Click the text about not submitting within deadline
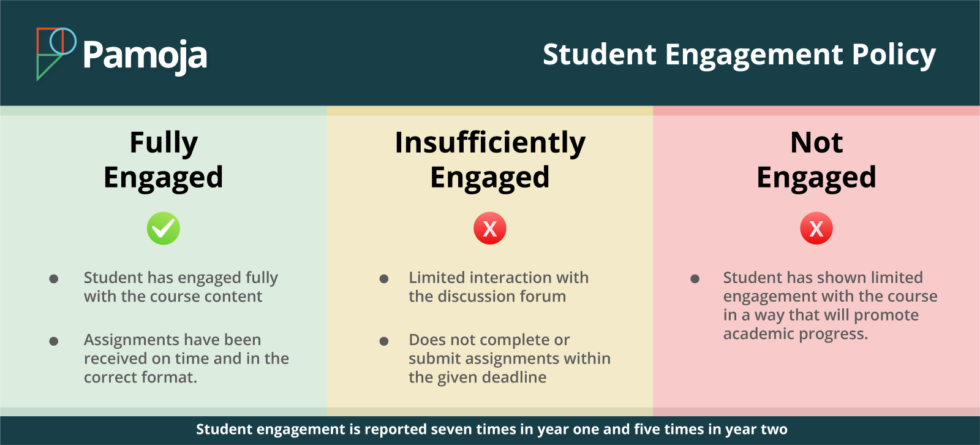Image resolution: width=980 pixels, height=445 pixels. (x=510, y=359)
